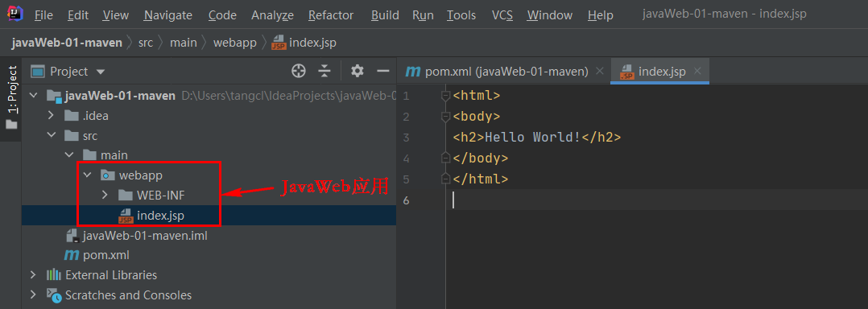Close the index.jsp editor tab

(697, 72)
